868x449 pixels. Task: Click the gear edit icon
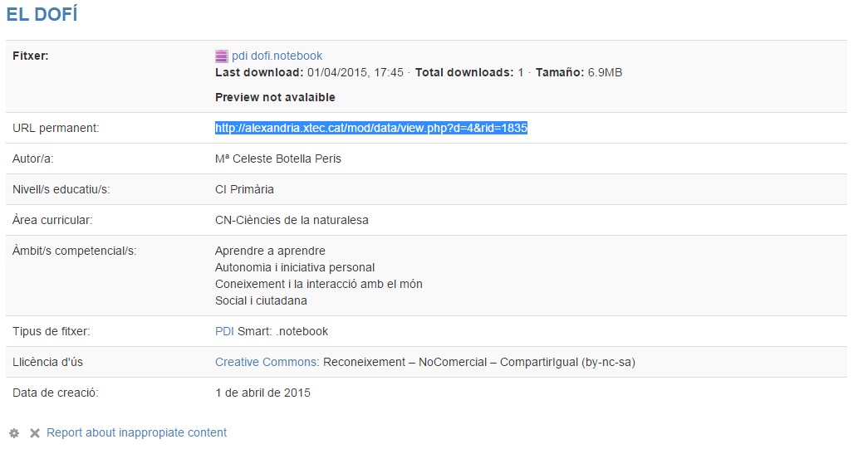click(x=14, y=433)
